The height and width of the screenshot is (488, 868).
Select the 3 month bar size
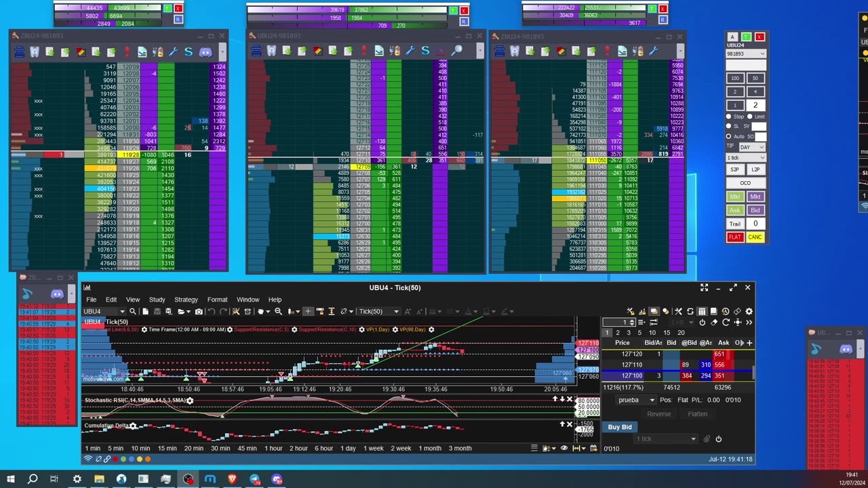click(x=460, y=448)
